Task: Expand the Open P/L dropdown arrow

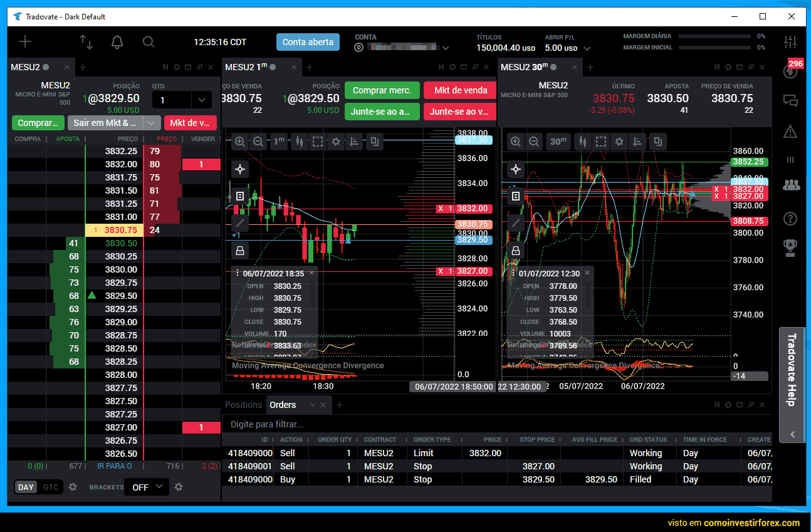Action: (587, 48)
